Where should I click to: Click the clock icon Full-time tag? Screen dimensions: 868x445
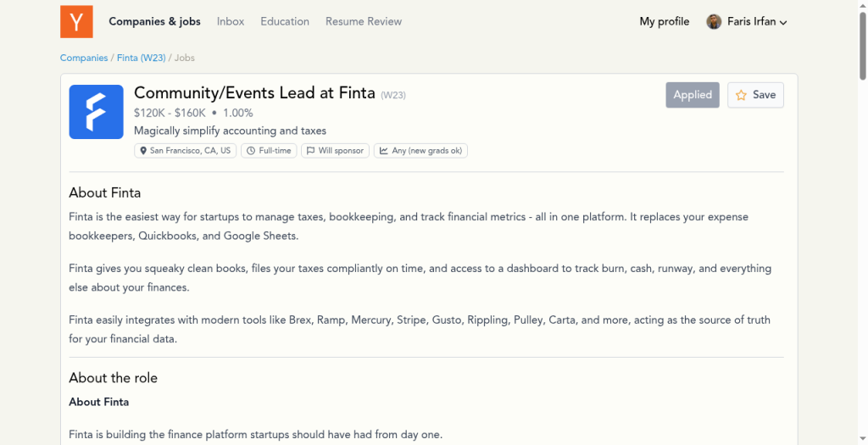pyautogui.click(x=269, y=151)
